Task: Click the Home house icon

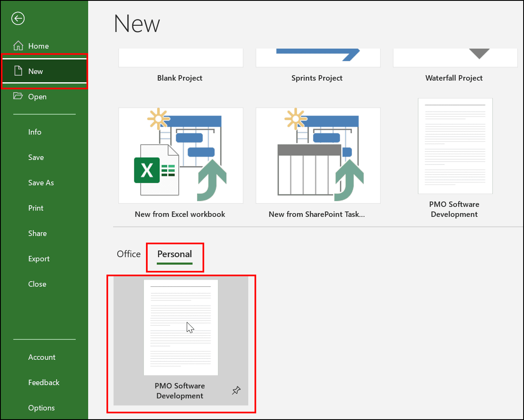Action: pyautogui.click(x=18, y=46)
